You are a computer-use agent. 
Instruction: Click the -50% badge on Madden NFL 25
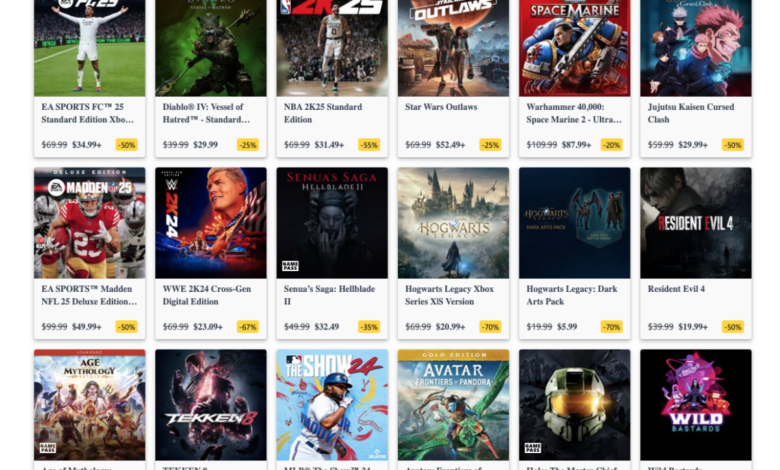click(x=126, y=327)
